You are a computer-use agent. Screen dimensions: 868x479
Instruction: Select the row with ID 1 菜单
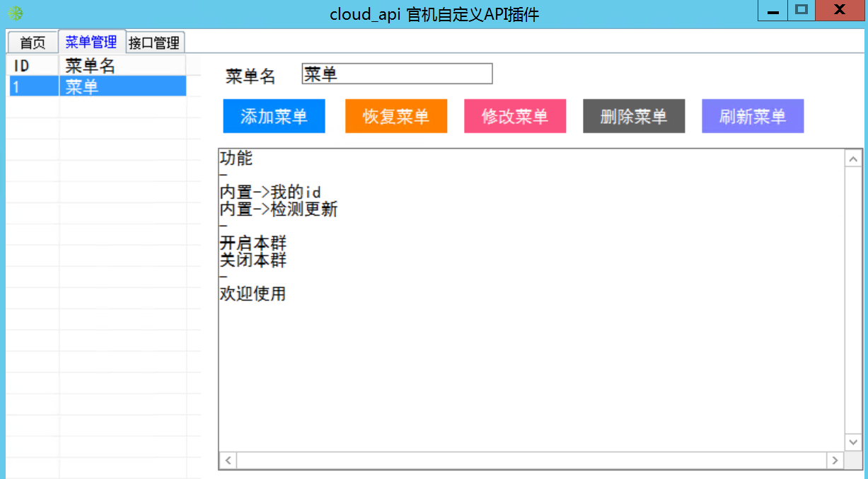click(97, 86)
